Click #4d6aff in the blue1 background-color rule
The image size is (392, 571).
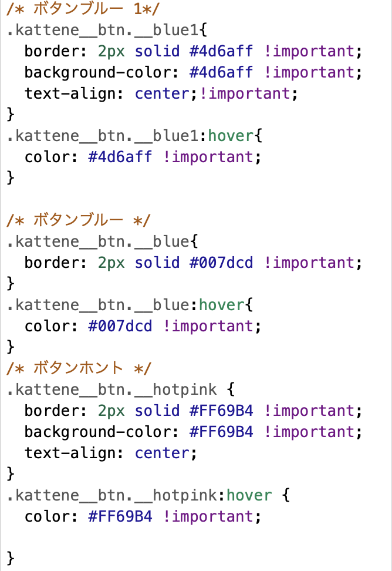click(x=221, y=72)
